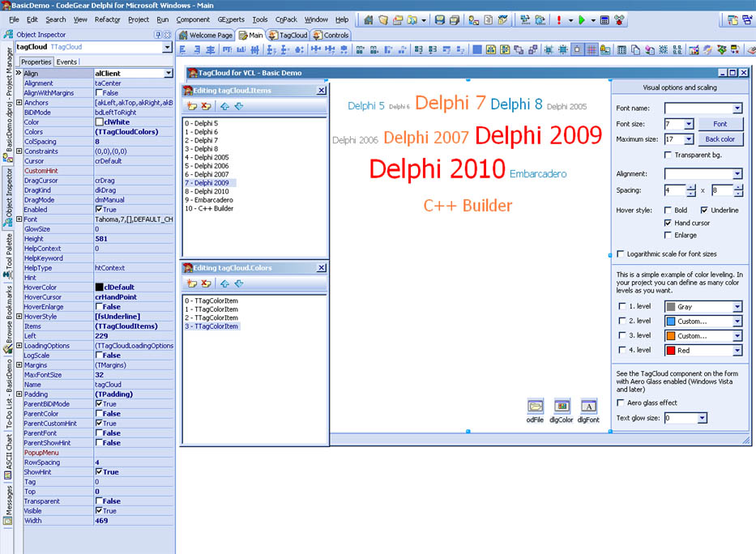Screen dimensions: 756x554
Task: Open the Font size dropdown
Action: [x=689, y=124]
